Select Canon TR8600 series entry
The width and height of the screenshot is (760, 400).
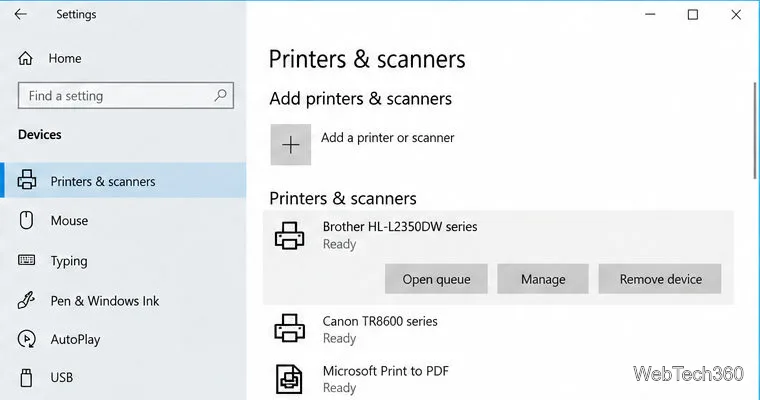(498, 329)
